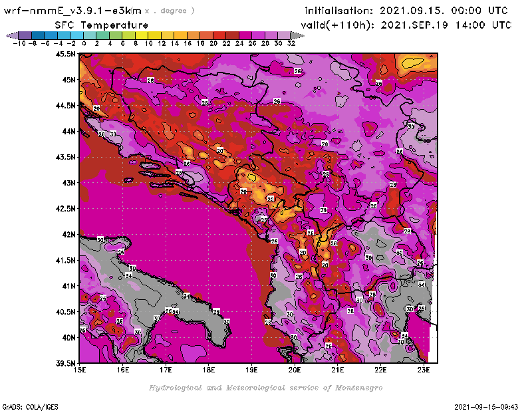Click the 2021-09-15-09:43 timestamp
The height and width of the screenshot is (411, 532).
491,406
